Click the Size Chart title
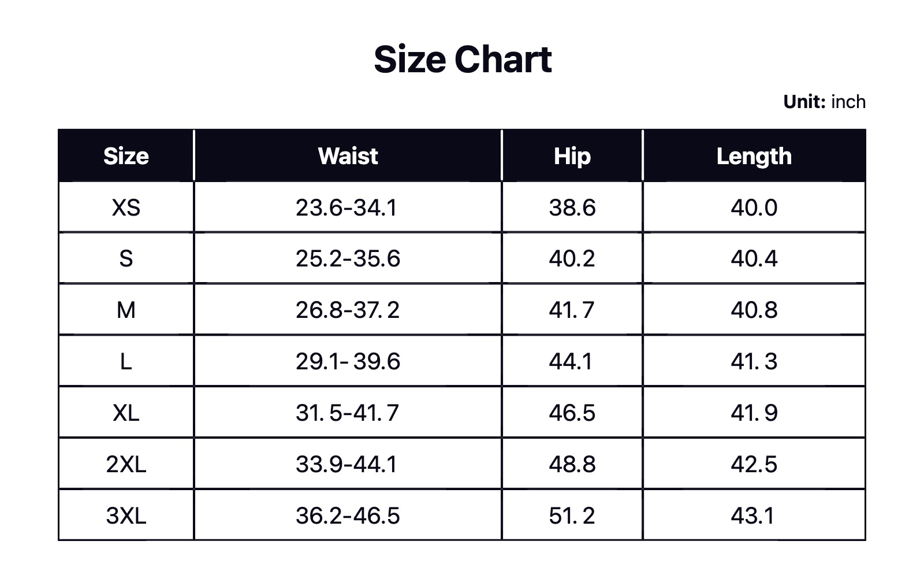 coord(463,59)
